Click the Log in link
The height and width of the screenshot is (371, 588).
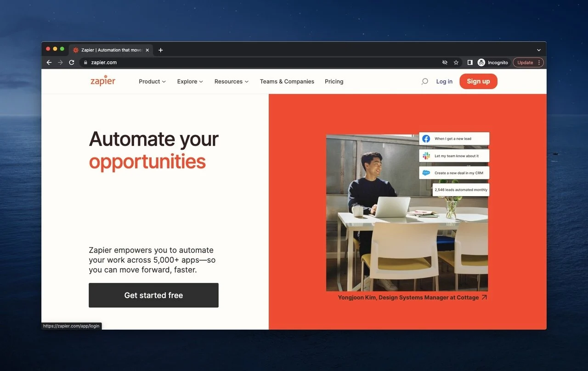444,81
